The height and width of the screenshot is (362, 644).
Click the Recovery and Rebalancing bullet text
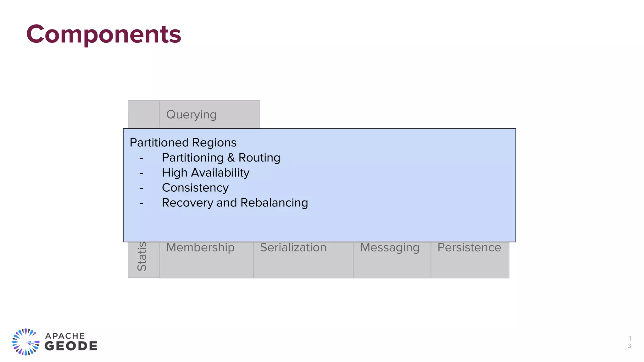coord(235,203)
